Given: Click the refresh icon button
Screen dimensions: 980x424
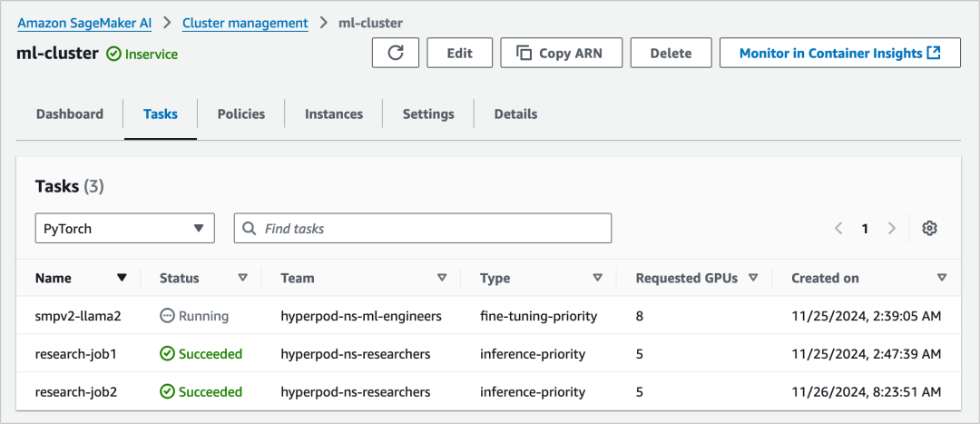Looking at the screenshot, I should (396, 54).
